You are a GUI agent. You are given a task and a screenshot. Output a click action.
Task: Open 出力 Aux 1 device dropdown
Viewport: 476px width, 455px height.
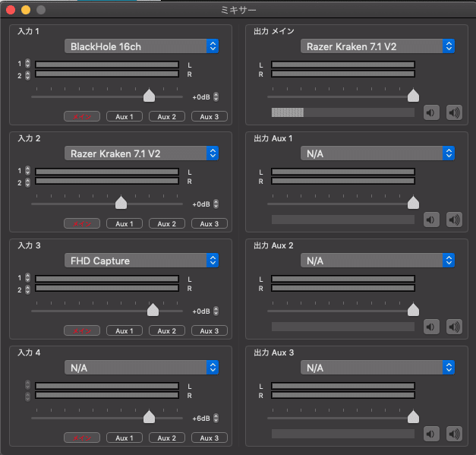click(377, 153)
